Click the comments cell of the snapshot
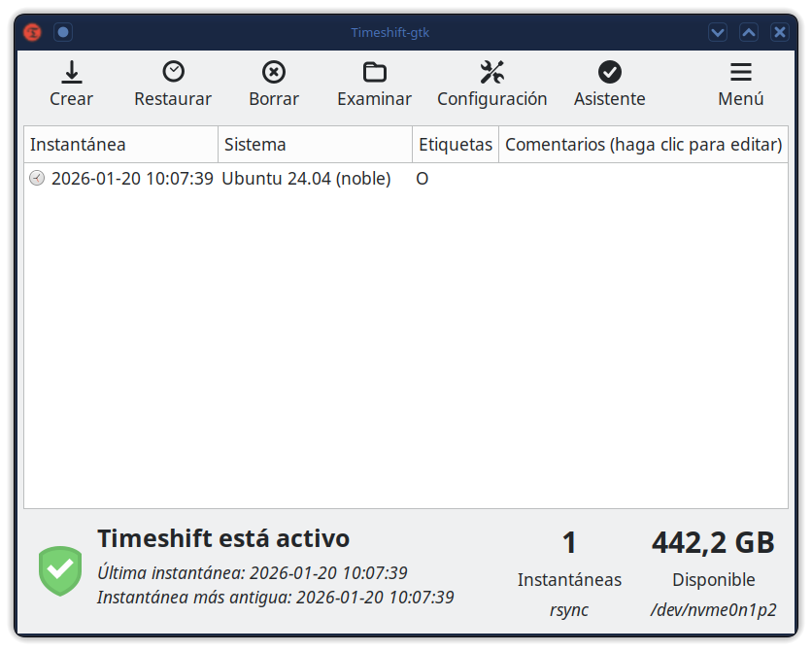 (643, 179)
